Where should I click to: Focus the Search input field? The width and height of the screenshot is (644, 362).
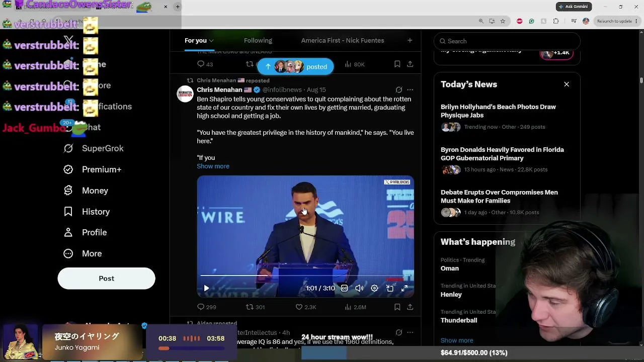coord(507,41)
